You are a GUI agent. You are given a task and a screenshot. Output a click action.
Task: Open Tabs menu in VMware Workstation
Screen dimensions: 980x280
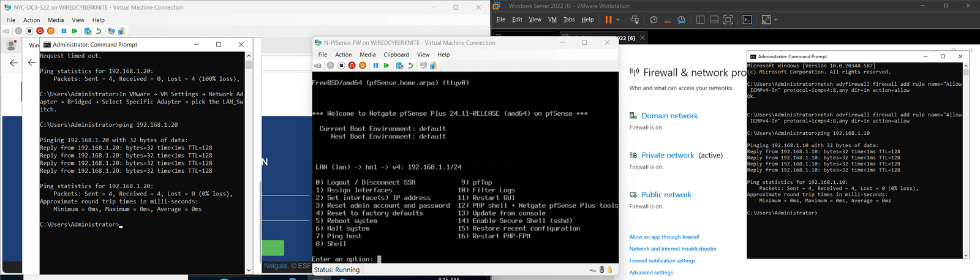tap(569, 20)
